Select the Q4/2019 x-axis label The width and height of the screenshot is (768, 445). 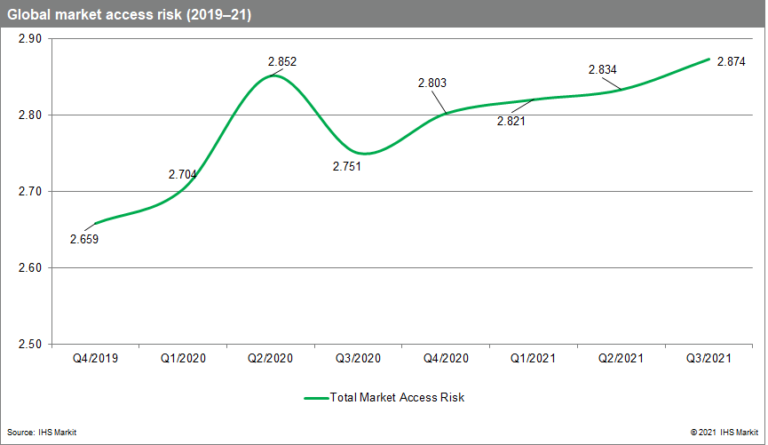tap(94, 356)
